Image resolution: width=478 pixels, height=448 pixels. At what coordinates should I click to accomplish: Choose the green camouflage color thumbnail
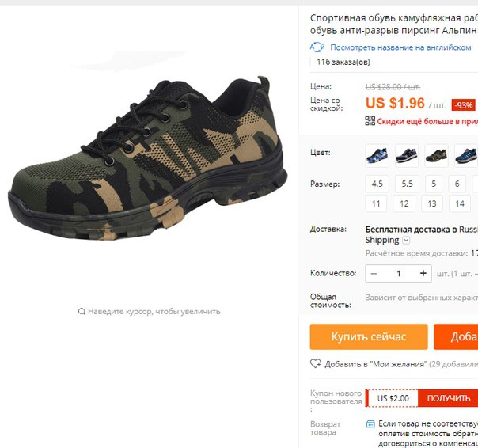[436, 156]
